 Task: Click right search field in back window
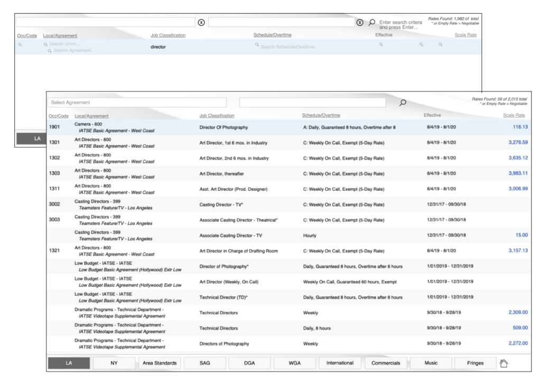pyautogui.click(x=281, y=22)
